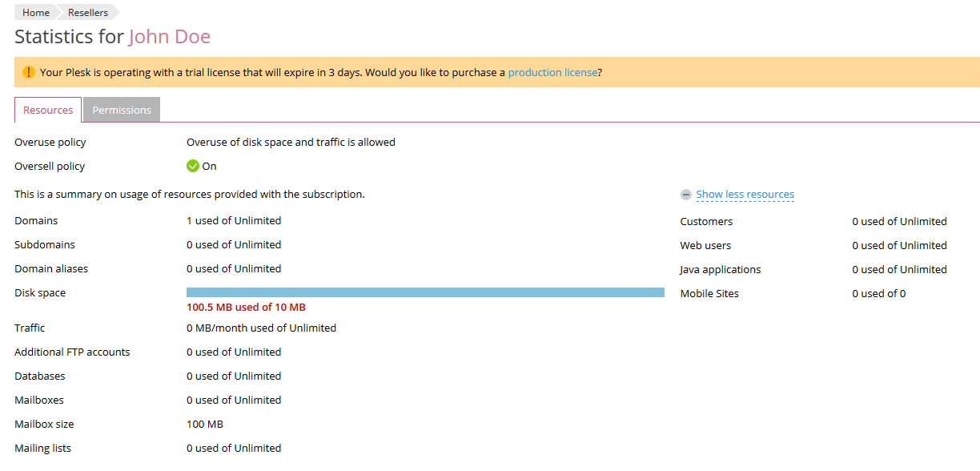
Task: Click the green Oversell policy checkmark icon
Action: coord(193,167)
